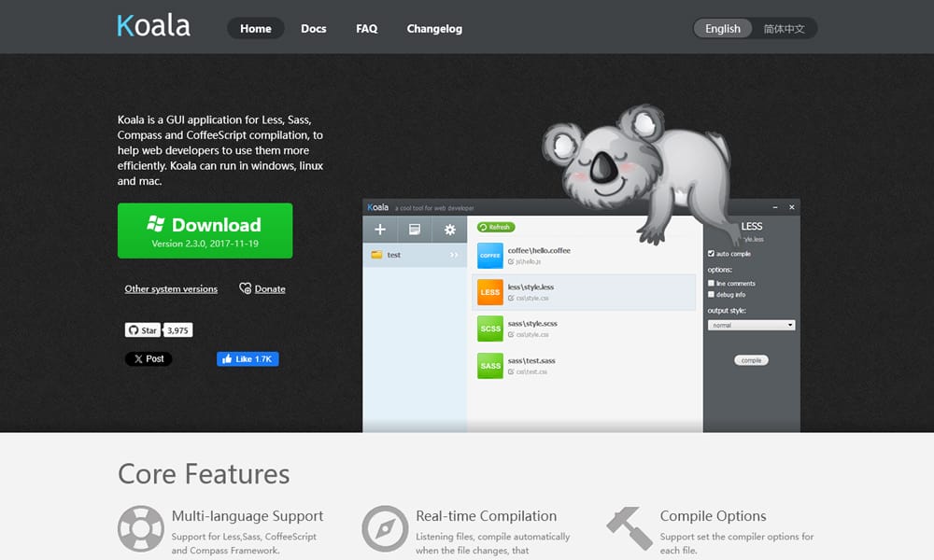Image resolution: width=934 pixels, height=560 pixels.
Task: Enable the line comments checkbox
Action: click(712, 283)
